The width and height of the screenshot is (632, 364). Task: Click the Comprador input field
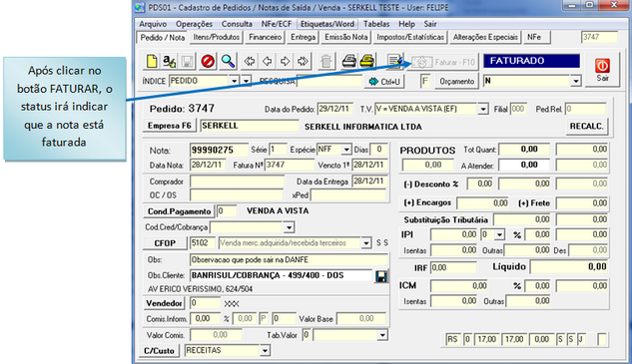point(237,182)
